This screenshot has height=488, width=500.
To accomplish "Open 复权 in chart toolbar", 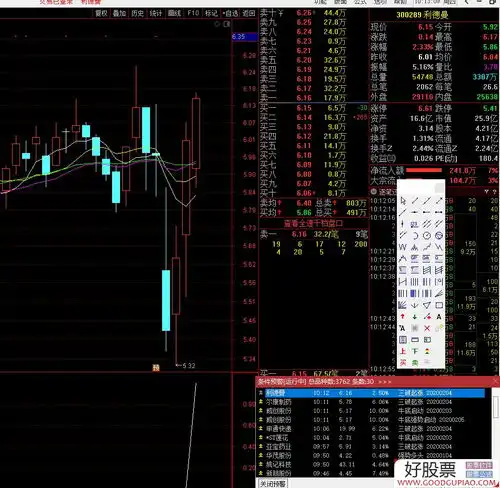I will tap(101, 13).
